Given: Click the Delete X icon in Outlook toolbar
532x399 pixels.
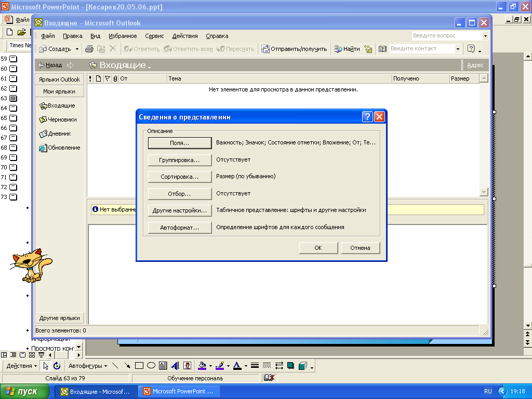Looking at the screenshot, I should tap(113, 49).
